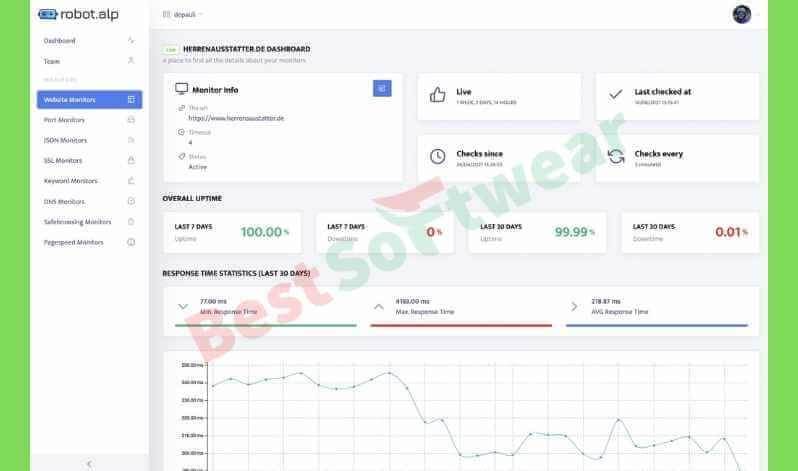
Task: Click the SSL Monitors lock icon
Action: [131, 160]
